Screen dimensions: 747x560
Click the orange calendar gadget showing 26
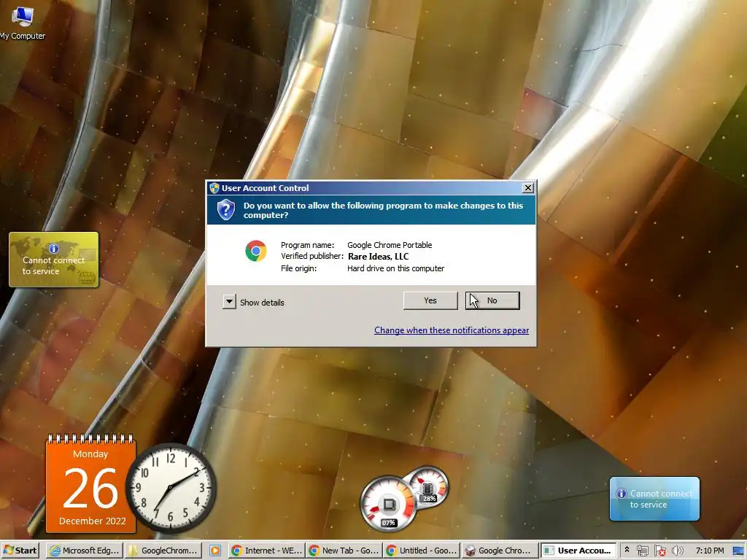(90, 483)
